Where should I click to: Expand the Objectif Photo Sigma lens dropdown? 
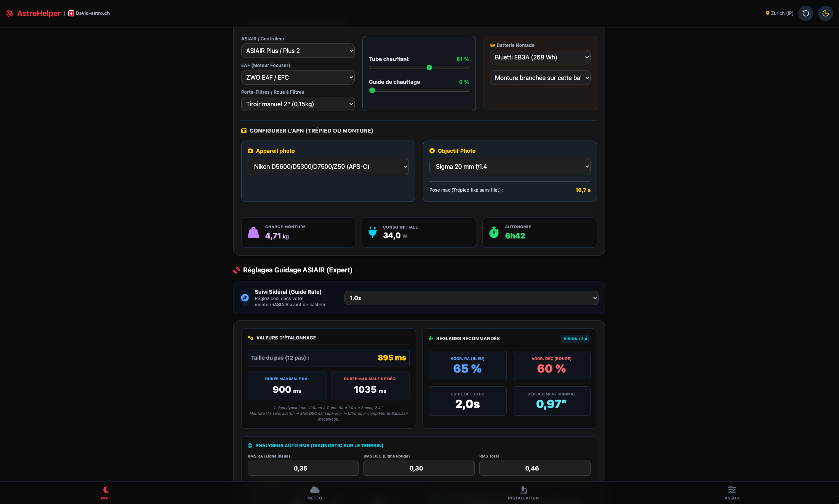[509, 166]
